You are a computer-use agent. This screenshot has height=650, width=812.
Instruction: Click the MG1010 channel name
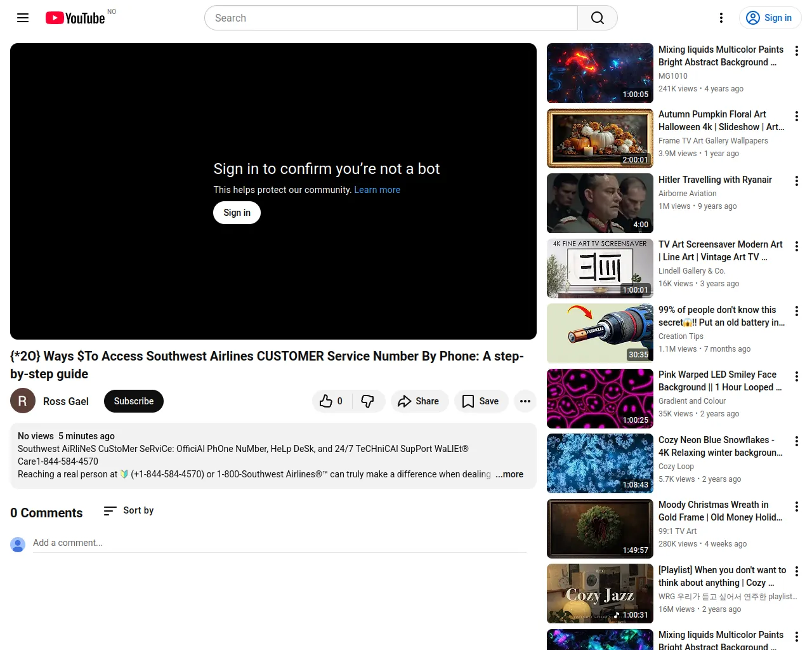(673, 76)
